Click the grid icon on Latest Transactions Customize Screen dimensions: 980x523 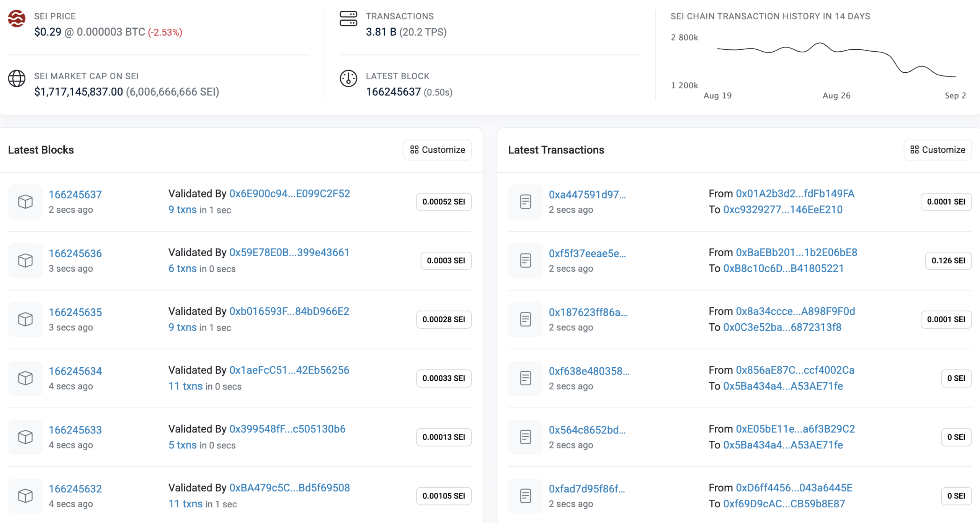(x=914, y=150)
